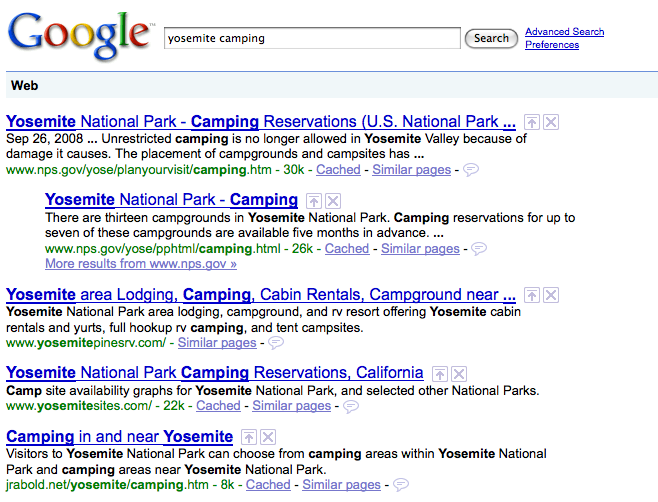
Task: Open Cached copy of nps.gov planyourvisit page
Action: pos(338,170)
